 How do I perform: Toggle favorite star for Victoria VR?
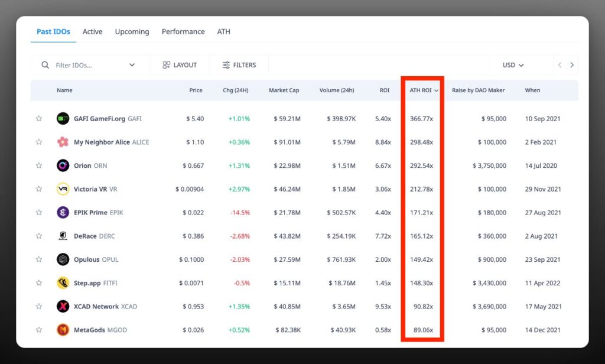coord(39,189)
